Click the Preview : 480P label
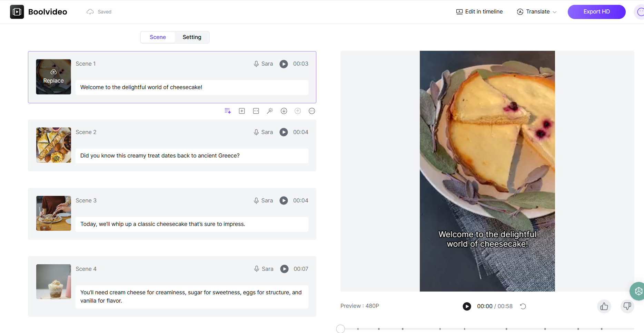 coord(359,306)
